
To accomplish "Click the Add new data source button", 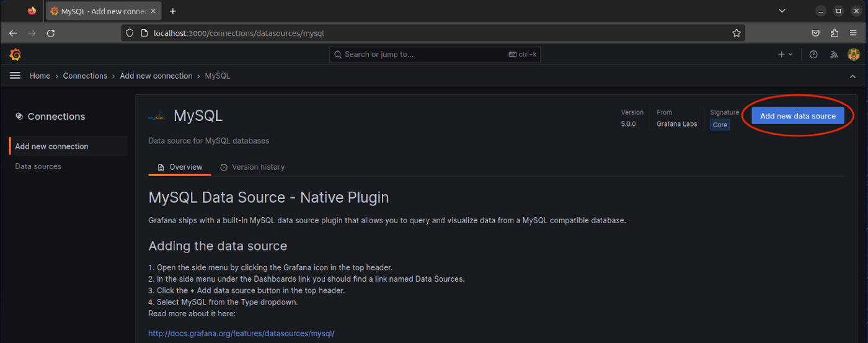I will tap(797, 116).
